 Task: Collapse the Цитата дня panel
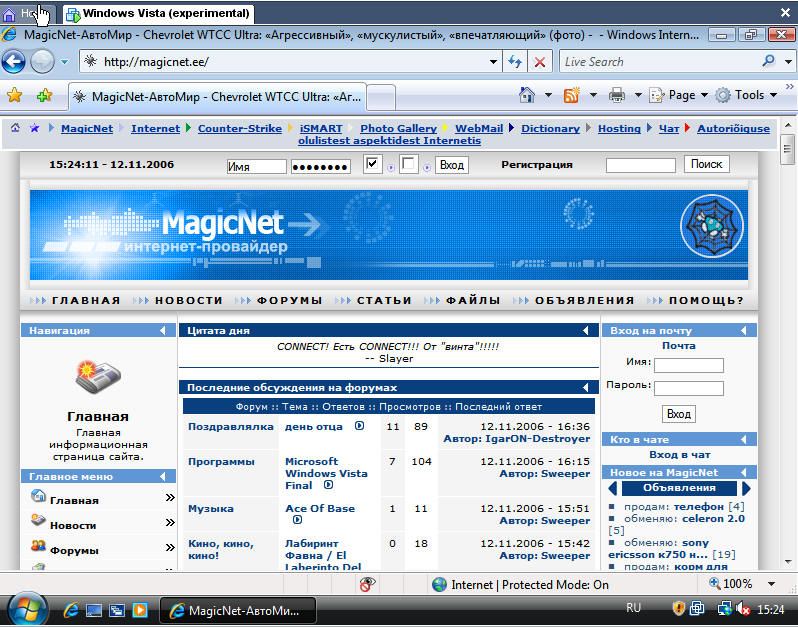point(586,330)
